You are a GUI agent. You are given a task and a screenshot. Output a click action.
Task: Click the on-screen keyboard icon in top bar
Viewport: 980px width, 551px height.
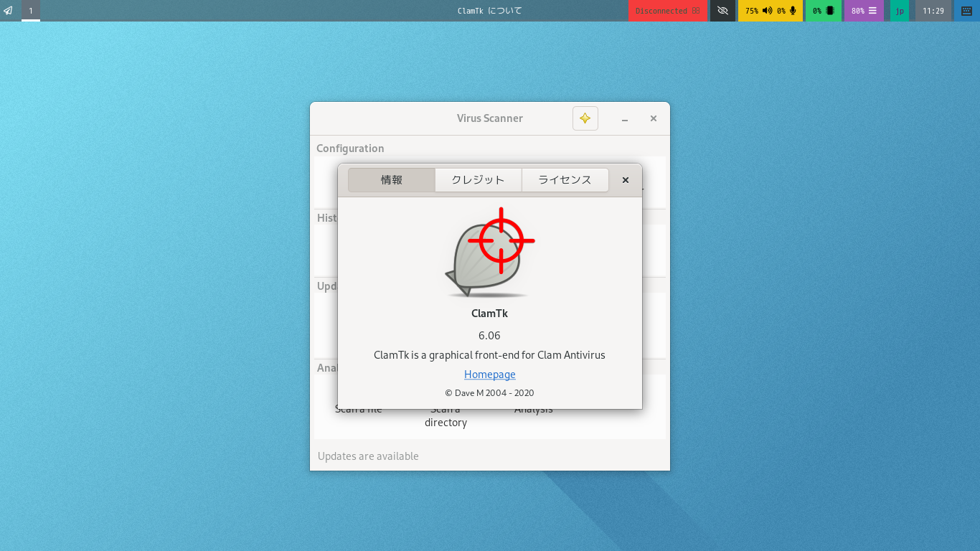point(967,11)
